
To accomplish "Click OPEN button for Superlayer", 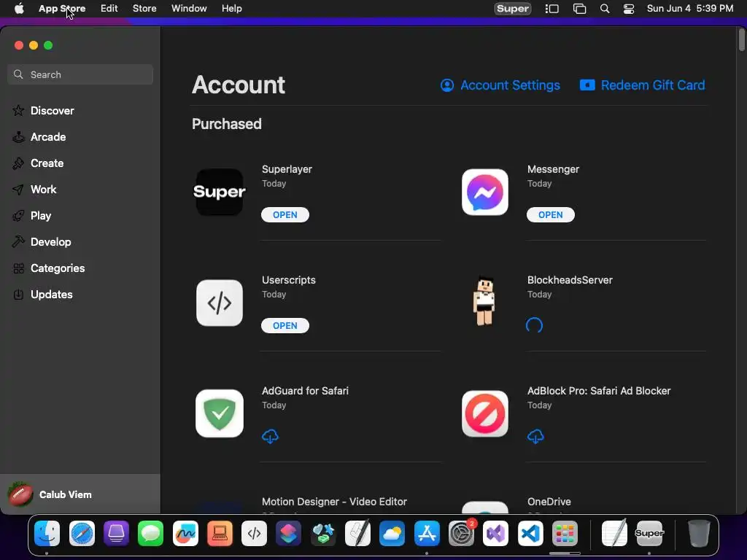I will point(285,215).
